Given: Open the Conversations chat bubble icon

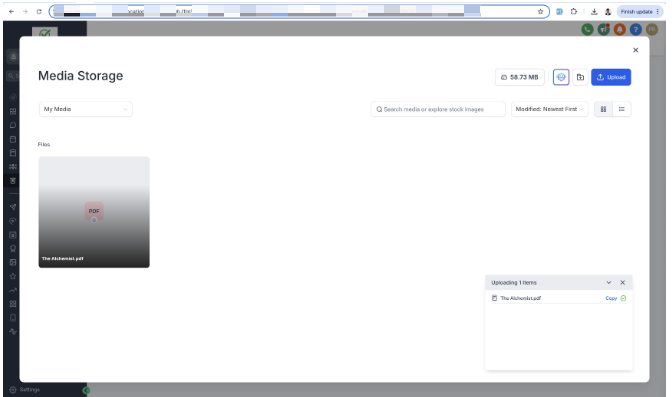Looking at the screenshot, I should 13,125.
